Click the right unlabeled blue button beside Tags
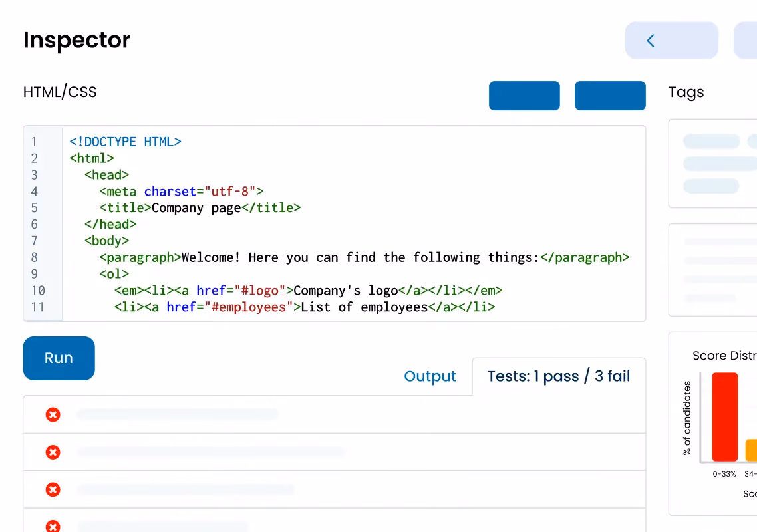This screenshot has width=757, height=532. [610, 96]
